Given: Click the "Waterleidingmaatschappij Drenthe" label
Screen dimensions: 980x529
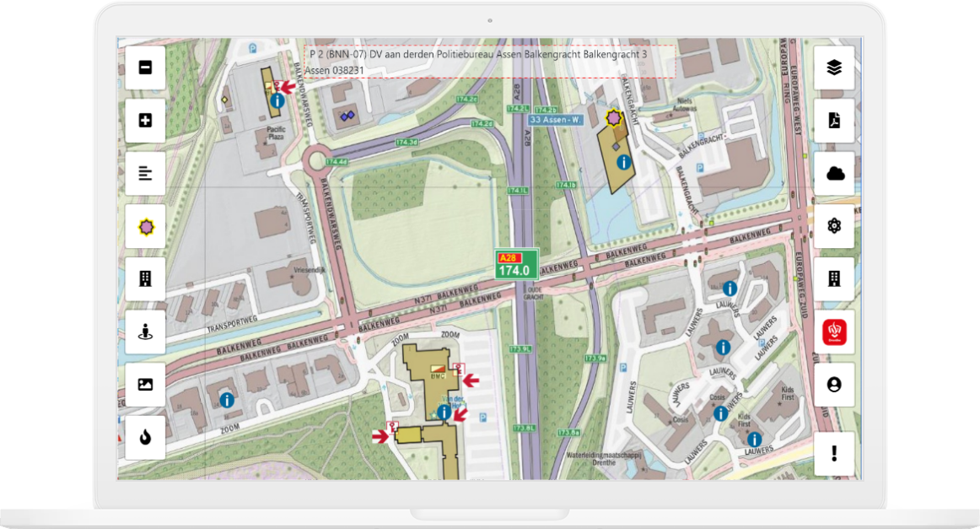Looking at the screenshot, I should point(603,459).
